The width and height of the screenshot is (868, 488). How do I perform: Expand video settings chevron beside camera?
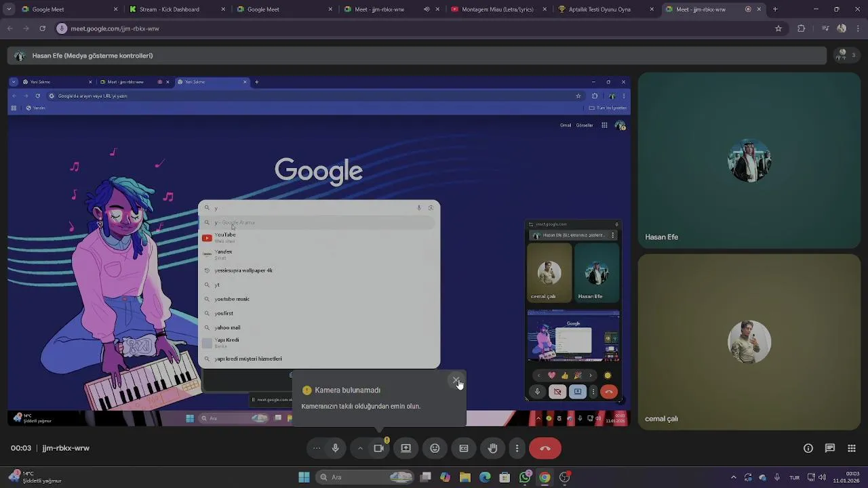(x=360, y=448)
